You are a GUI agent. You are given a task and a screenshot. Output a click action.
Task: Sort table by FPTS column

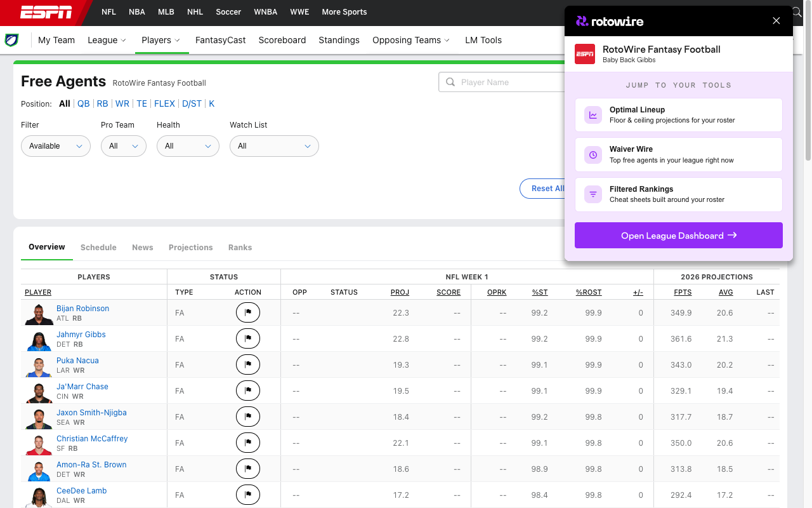[x=683, y=292]
